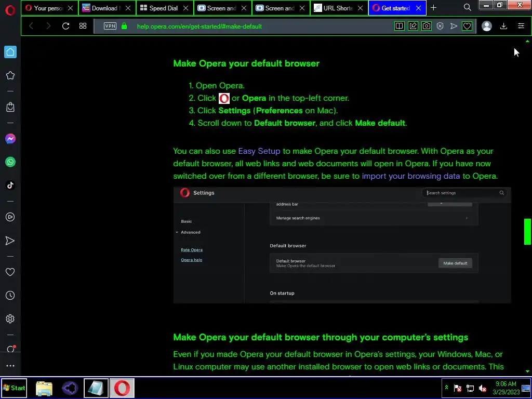Screen dimensions: 532x399
Task: Open reader mode book icon
Action: 400,26
